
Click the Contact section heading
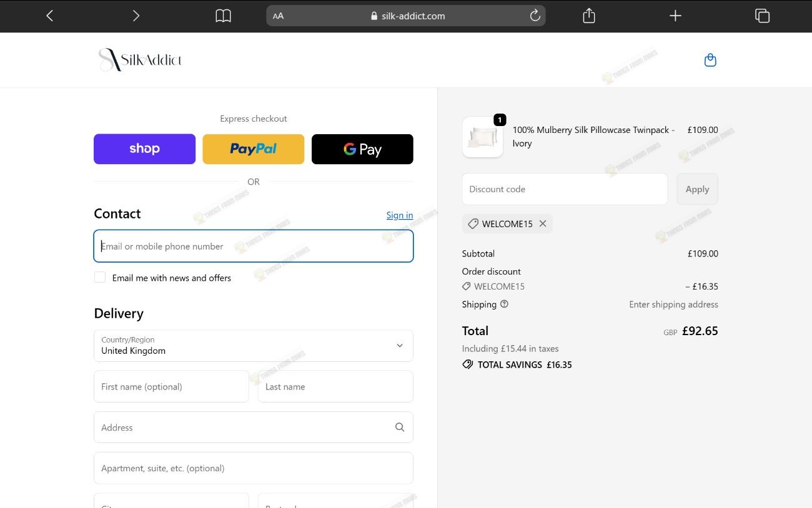click(x=117, y=213)
